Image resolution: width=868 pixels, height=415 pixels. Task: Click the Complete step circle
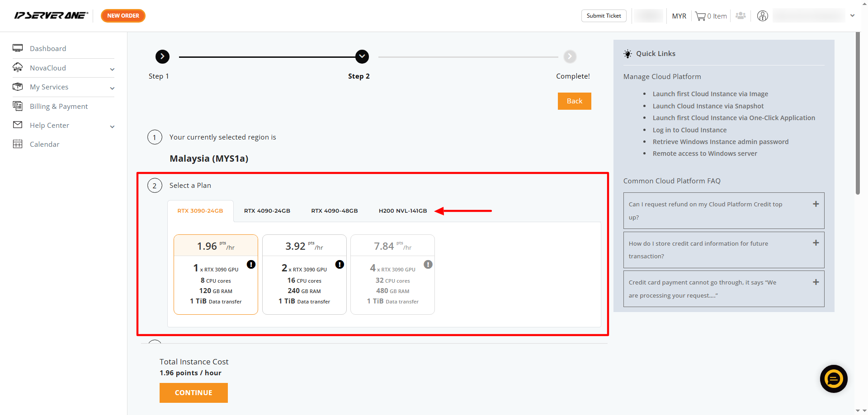click(x=570, y=56)
